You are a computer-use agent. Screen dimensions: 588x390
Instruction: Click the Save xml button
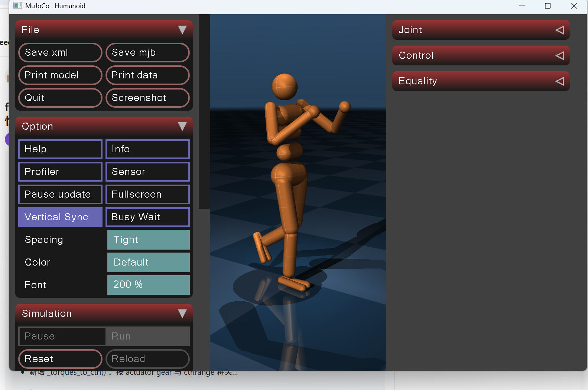coord(60,52)
